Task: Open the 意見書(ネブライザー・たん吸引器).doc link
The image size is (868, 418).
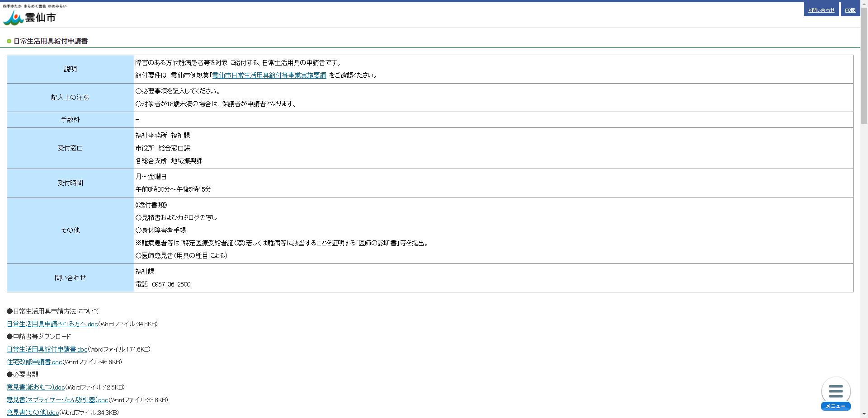Action: pos(57,400)
